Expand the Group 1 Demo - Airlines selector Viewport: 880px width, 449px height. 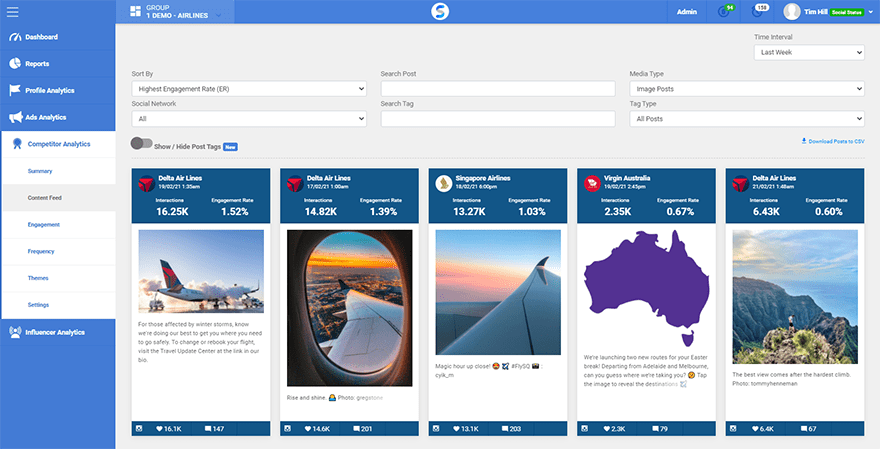175,12
